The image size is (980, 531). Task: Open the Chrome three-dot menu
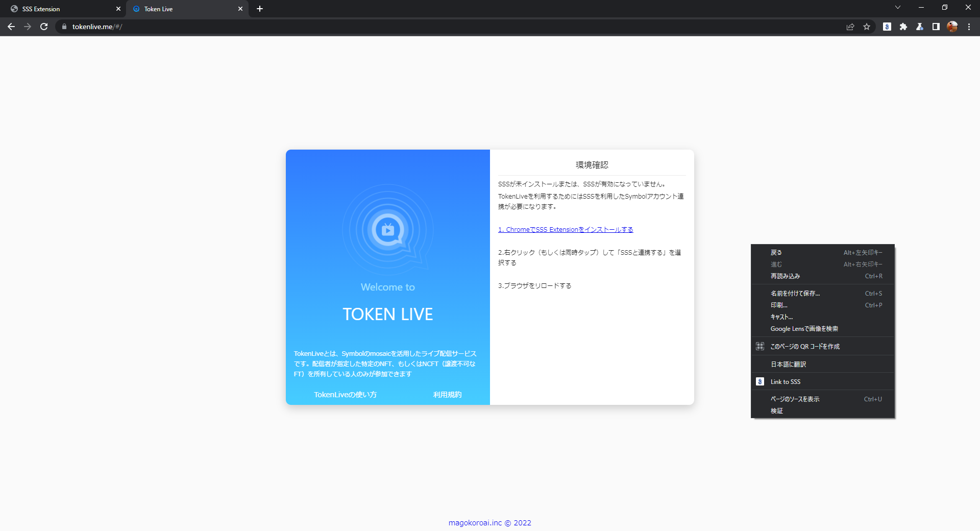coord(969,27)
